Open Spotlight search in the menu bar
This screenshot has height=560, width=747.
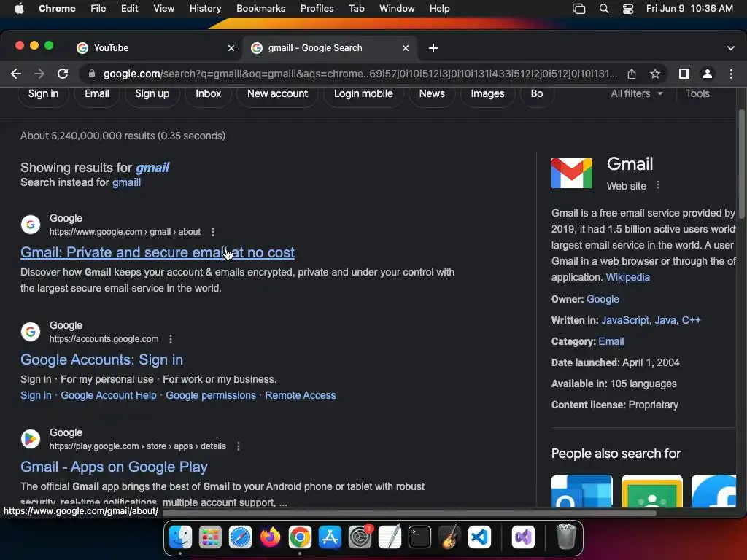pyautogui.click(x=604, y=8)
